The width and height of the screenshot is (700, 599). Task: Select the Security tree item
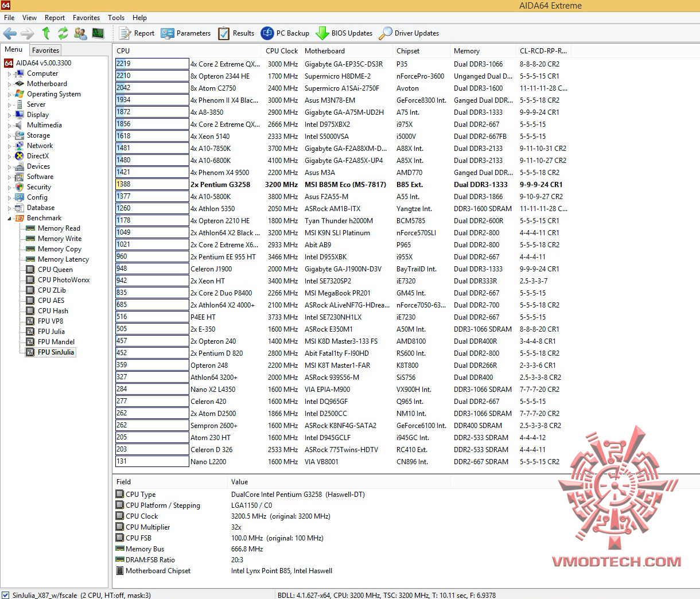point(33,187)
